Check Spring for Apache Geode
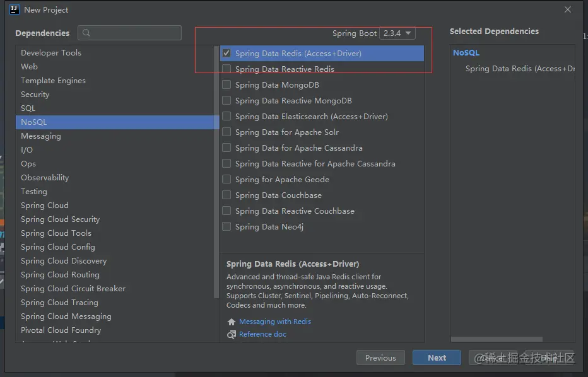Viewport: 588px width, 377px height. pos(226,179)
